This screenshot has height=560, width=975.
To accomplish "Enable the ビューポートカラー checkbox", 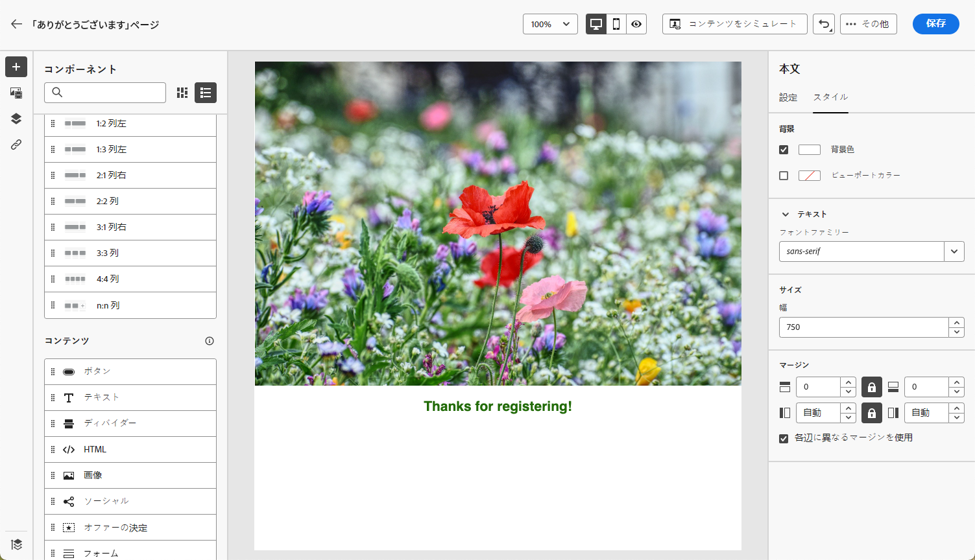I will tap(784, 176).
